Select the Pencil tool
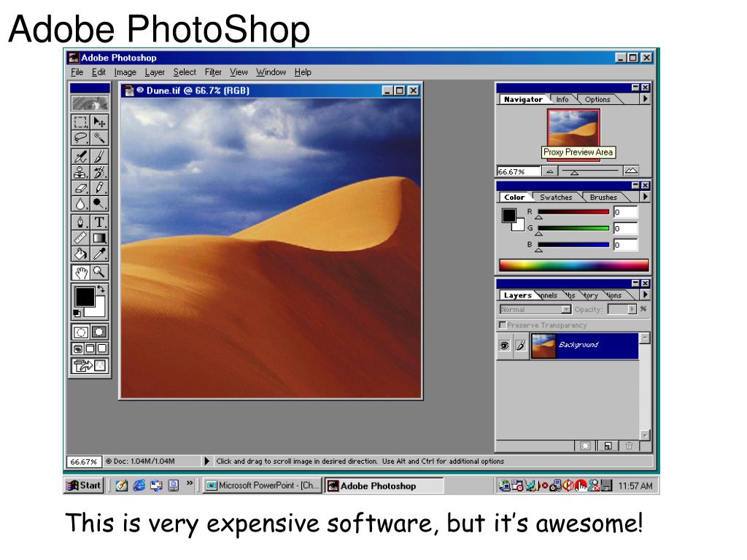 99,187
